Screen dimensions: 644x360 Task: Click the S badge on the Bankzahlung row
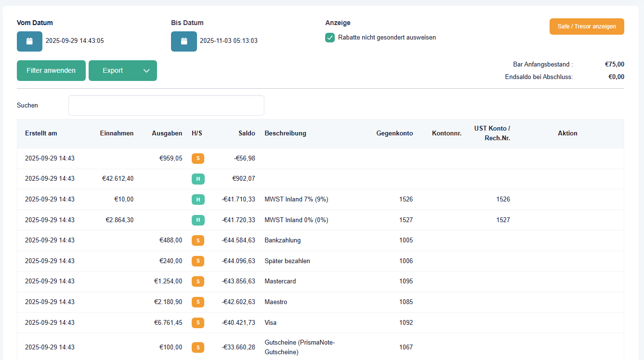198,240
